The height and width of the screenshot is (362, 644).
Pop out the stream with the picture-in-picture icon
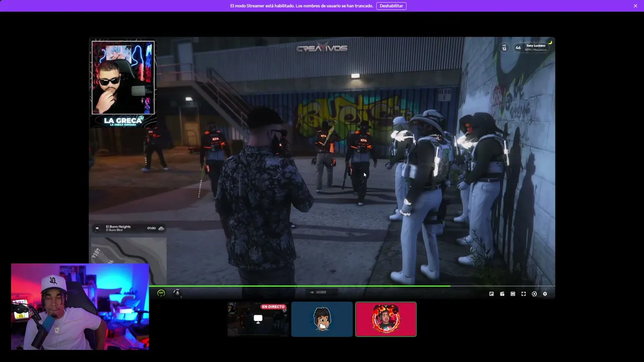(x=492, y=294)
